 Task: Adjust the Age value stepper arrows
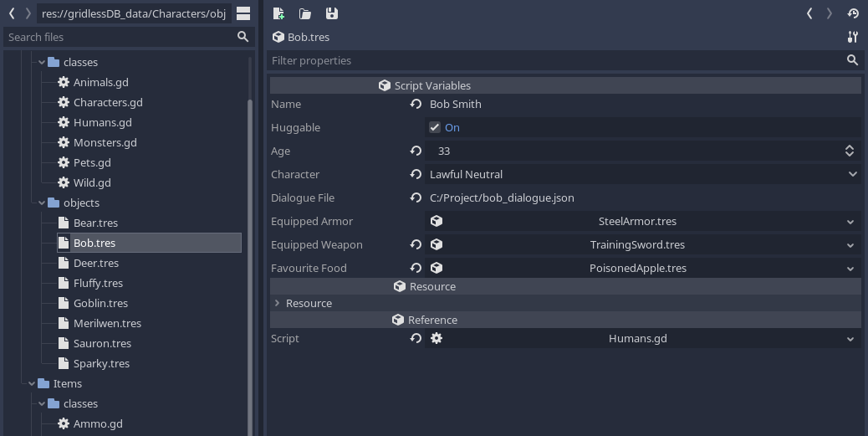pyautogui.click(x=850, y=151)
